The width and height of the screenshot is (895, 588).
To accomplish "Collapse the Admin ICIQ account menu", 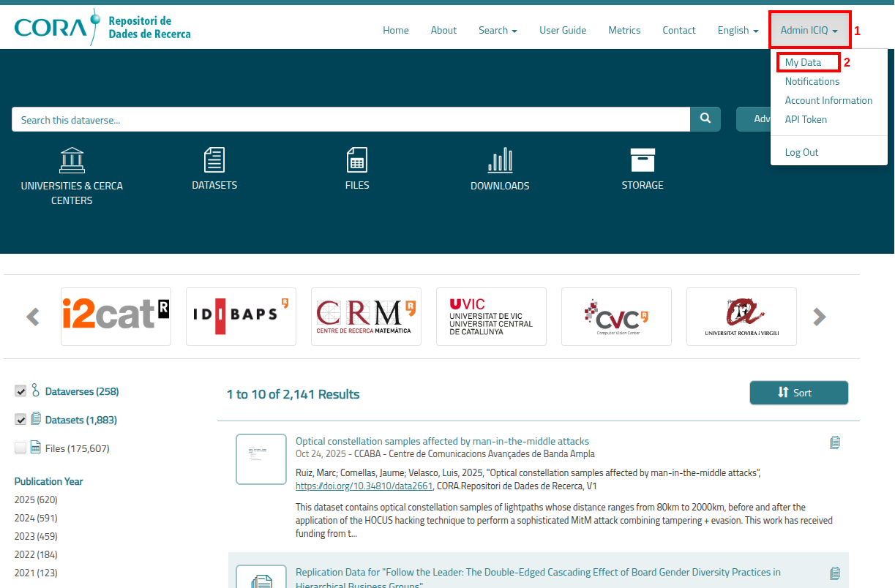I will pos(809,30).
